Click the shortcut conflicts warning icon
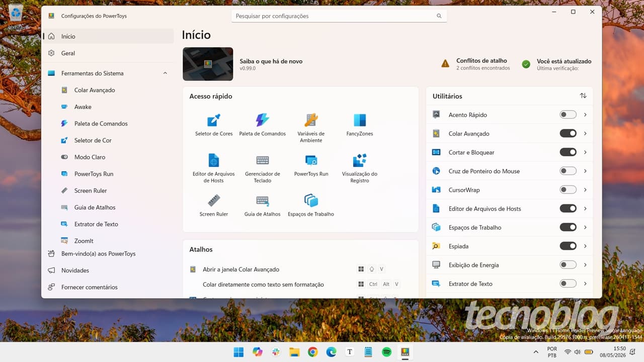The image size is (644, 362). [x=445, y=64]
